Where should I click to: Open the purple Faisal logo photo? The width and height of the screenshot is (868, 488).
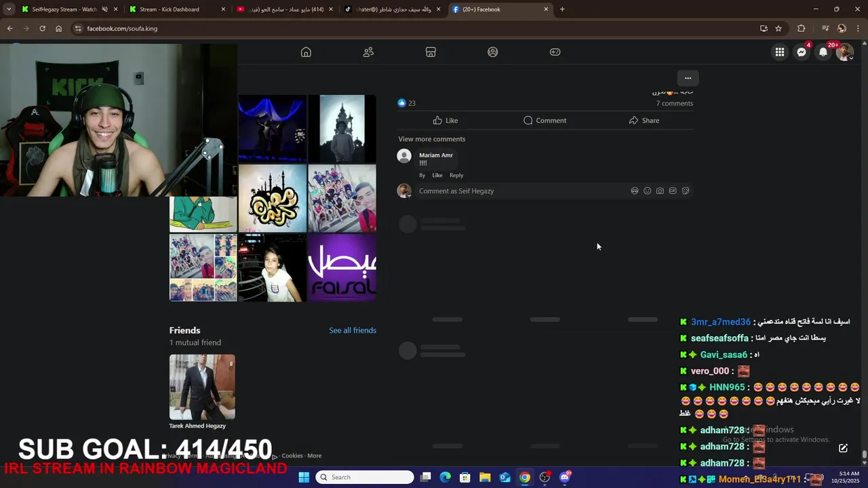click(x=342, y=268)
